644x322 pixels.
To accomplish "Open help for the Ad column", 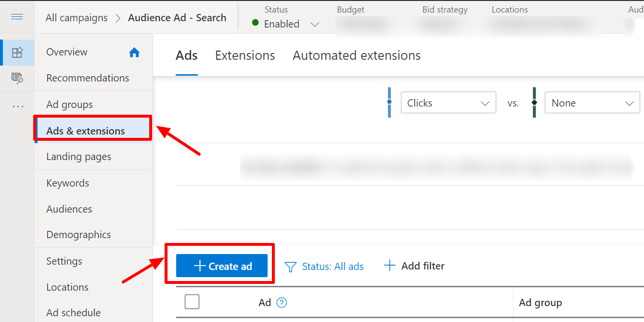I will [x=282, y=302].
